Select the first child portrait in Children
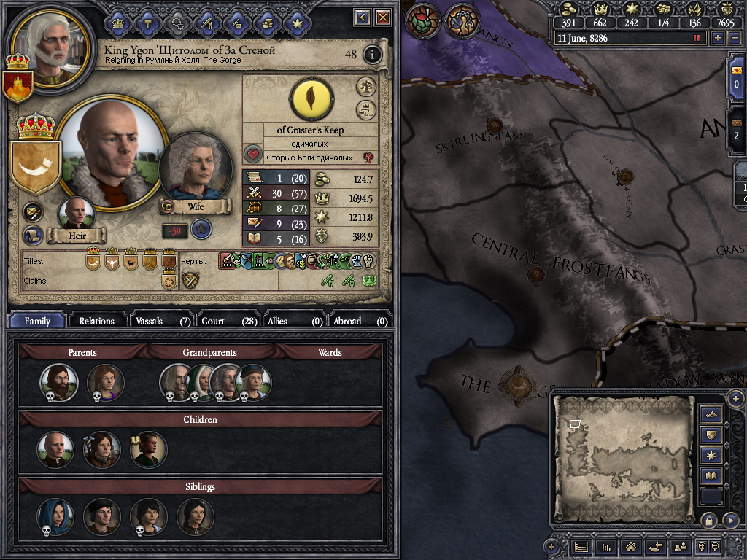747x560 pixels. 55,450
